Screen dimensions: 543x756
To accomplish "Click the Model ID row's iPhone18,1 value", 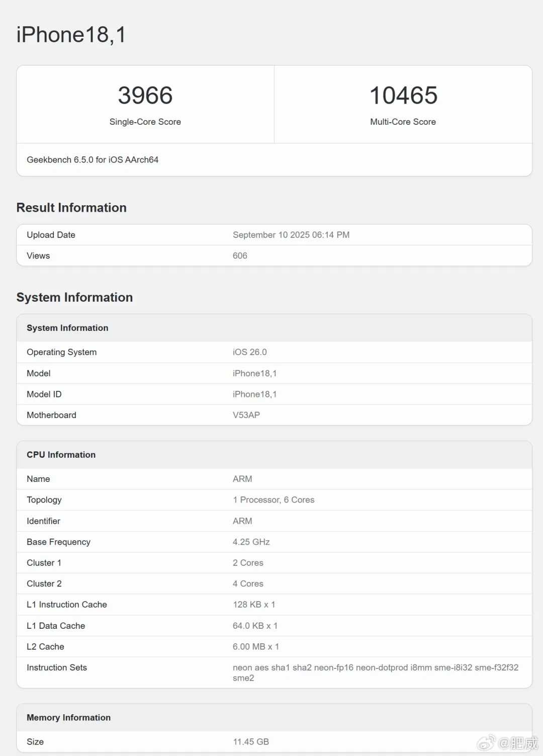I will (x=254, y=394).
